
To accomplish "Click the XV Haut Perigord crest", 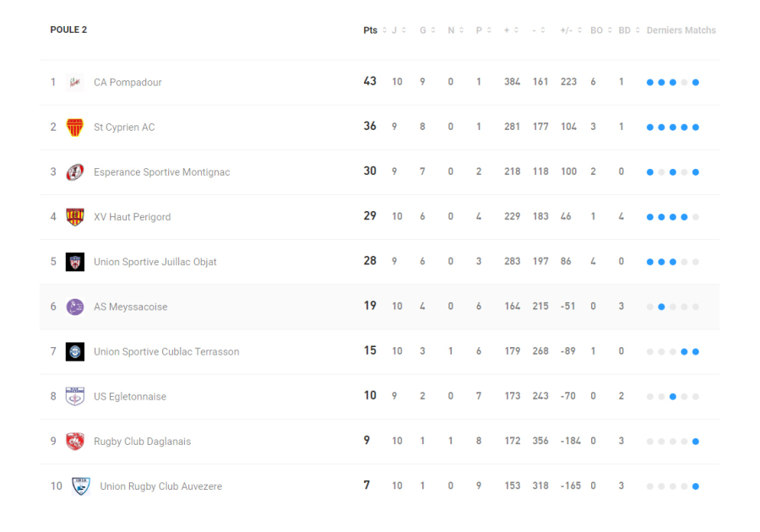I will click(x=75, y=217).
